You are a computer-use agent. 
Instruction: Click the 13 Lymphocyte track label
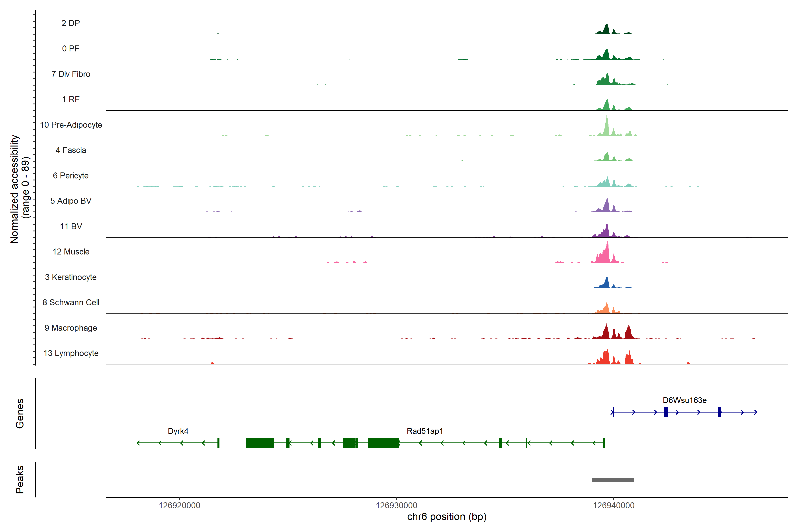(x=71, y=353)
